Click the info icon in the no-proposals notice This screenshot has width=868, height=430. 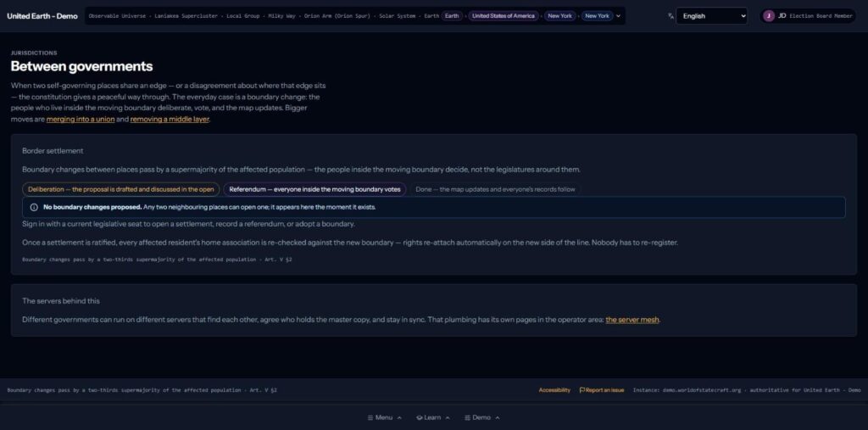(x=34, y=207)
